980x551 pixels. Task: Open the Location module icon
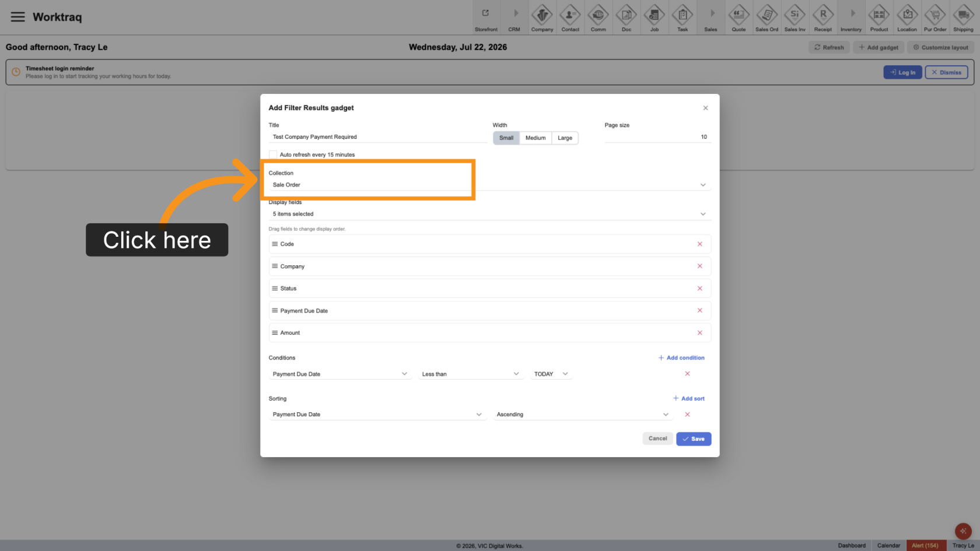pos(907,17)
